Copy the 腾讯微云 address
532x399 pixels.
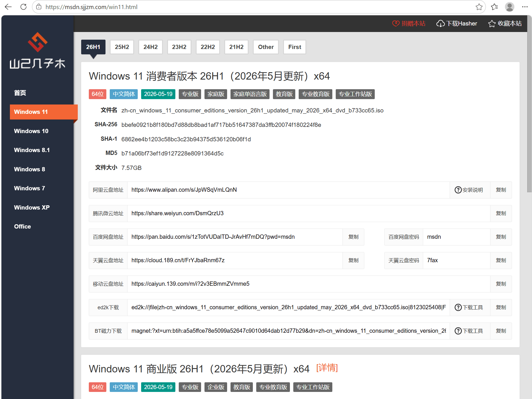pyautogui.click(x=501, y=214)
